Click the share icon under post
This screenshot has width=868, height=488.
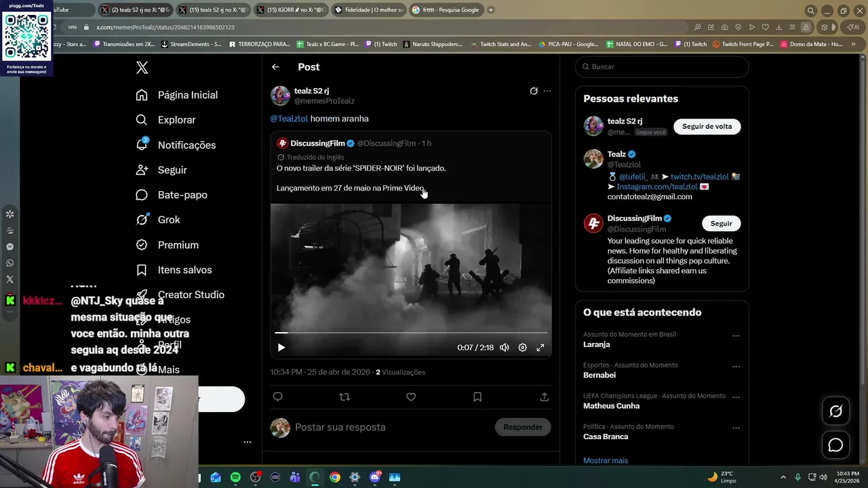point(545,397)
